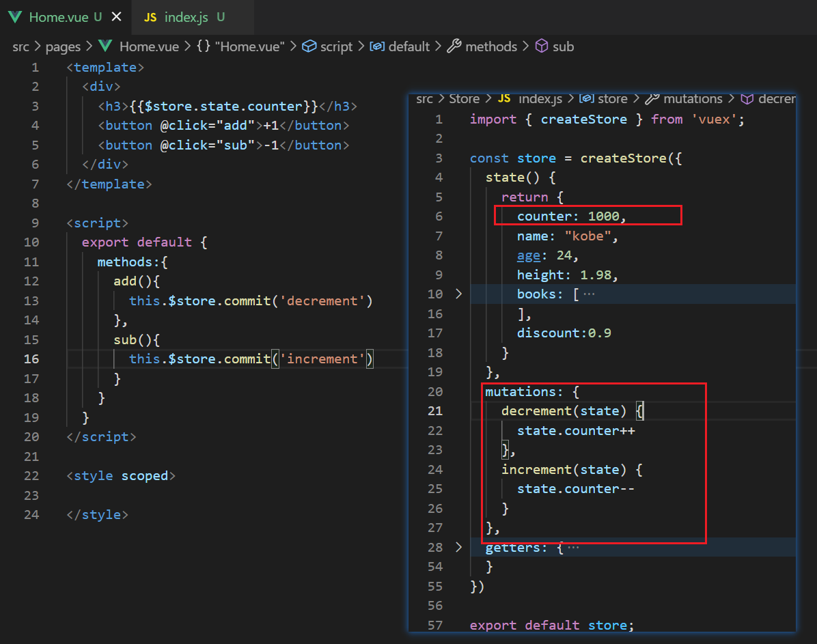Click line number 1 in Home.vue gutter
Image resolution: width=817 pixels, height=644 pixels.
pos(35,68)
